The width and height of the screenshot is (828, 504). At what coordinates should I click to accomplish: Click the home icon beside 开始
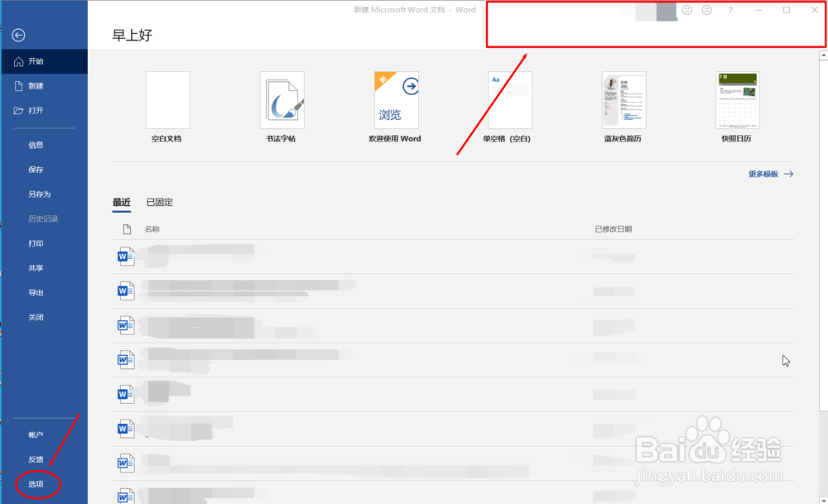[x=18, y=62]
